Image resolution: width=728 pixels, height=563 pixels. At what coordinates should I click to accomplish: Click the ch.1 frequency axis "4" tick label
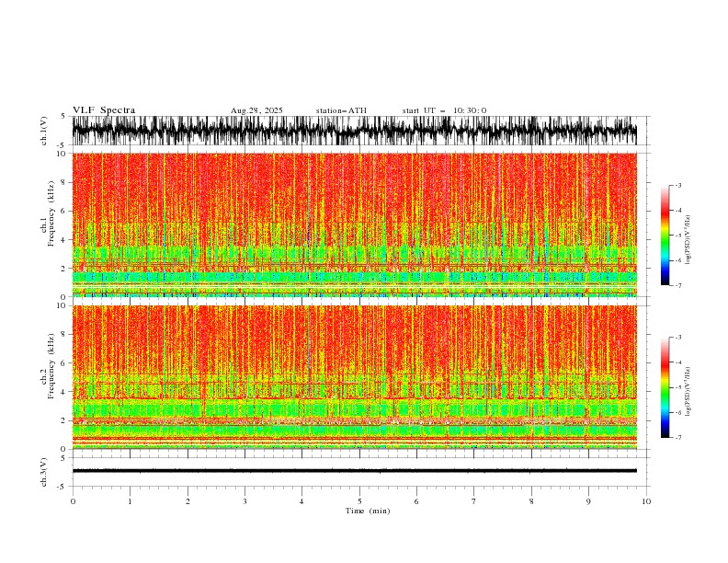pyautogui.click(x=63, y=240)
